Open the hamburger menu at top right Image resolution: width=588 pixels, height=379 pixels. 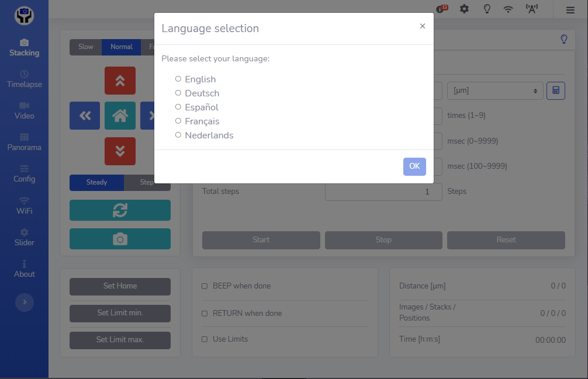pos(570,9)
